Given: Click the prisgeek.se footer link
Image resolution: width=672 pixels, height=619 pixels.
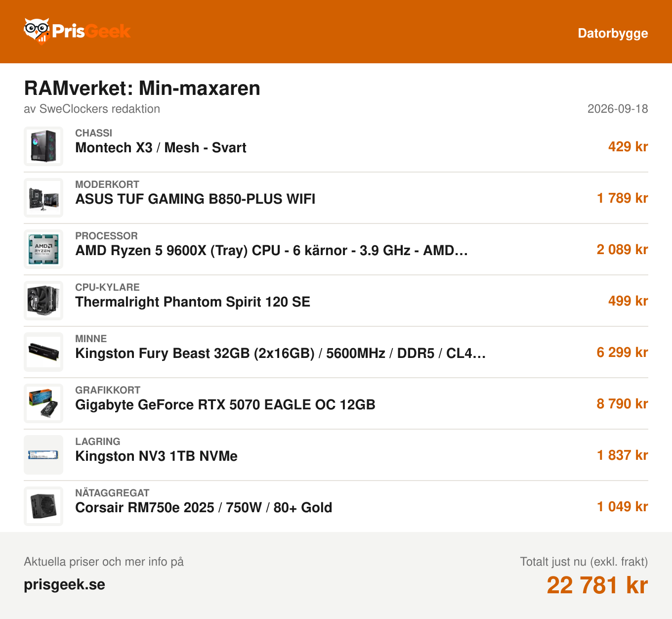Looking at the screenshot, I should coord(65,584).
